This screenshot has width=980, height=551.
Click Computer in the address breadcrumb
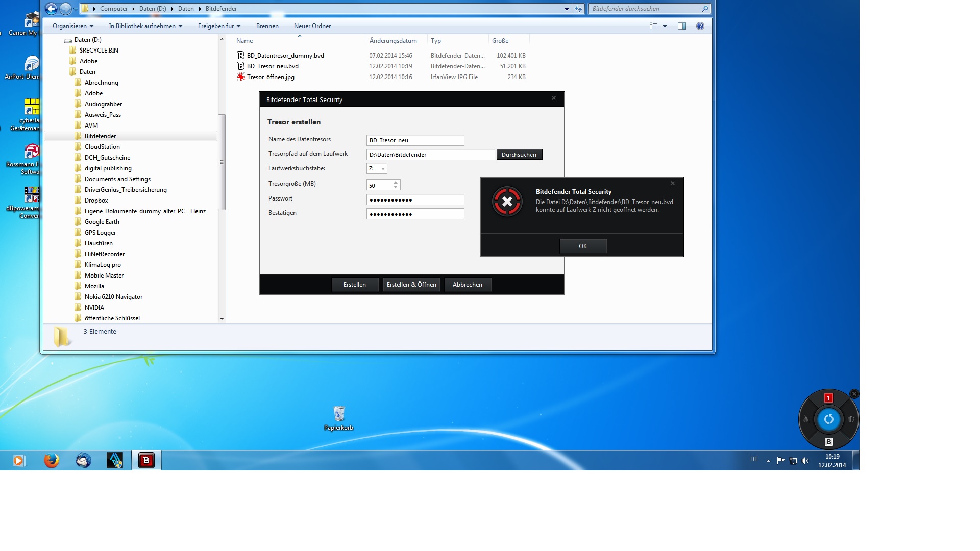pos(114,9)
